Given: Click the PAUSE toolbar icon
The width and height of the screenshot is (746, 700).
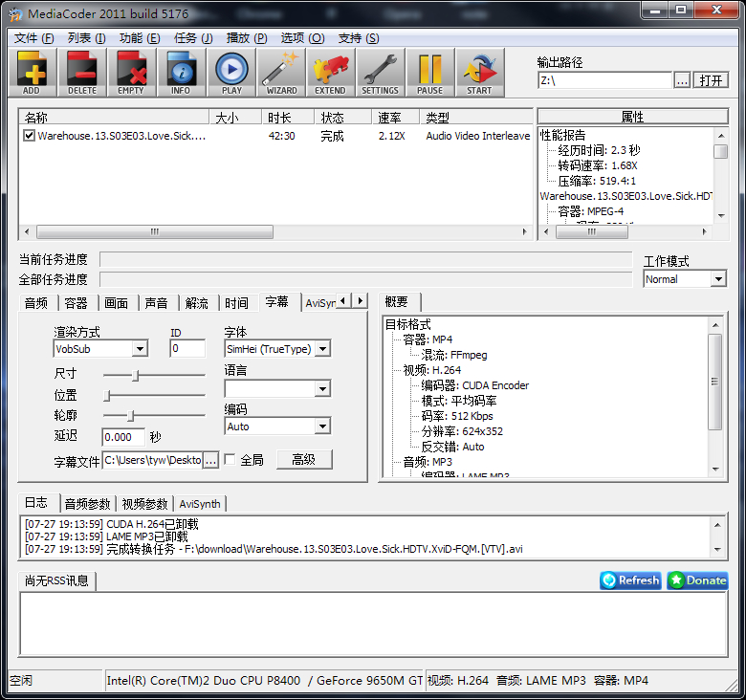Looking at the screenshot, I should [x=430, y=73].
